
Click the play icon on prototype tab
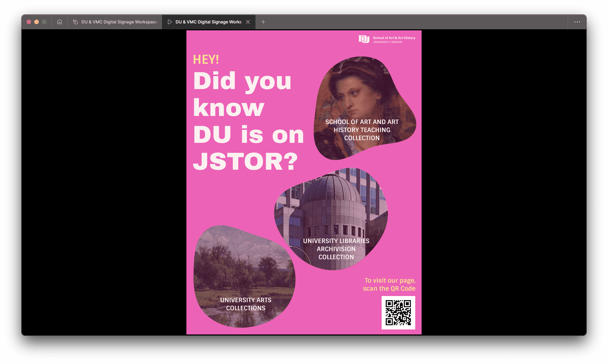tap(170, 22)
